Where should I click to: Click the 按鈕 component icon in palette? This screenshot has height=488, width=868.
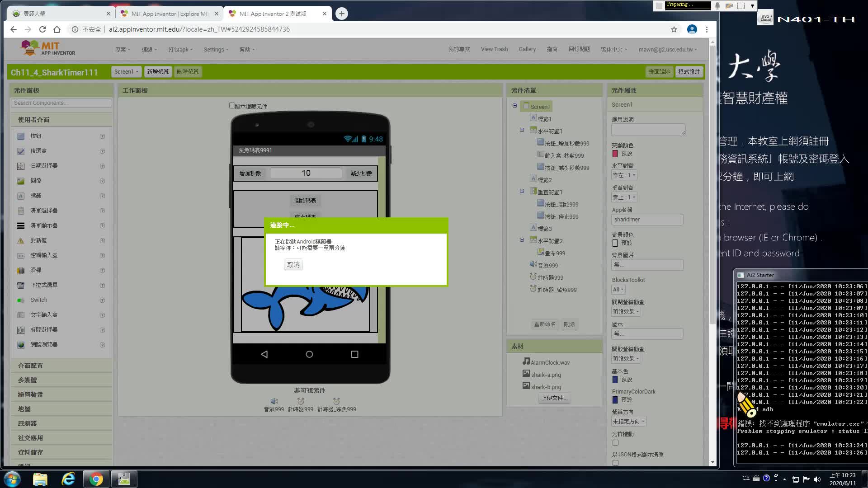coord(21,136)
